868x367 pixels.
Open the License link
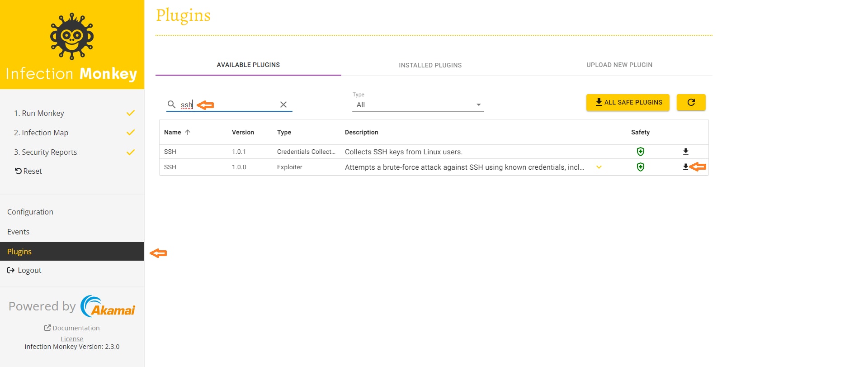click(x=72, y=339)
